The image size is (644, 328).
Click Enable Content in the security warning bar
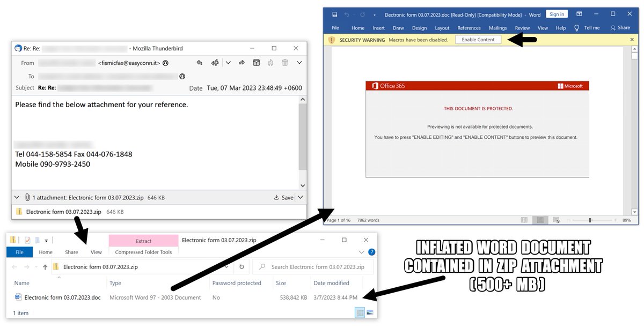478,40
